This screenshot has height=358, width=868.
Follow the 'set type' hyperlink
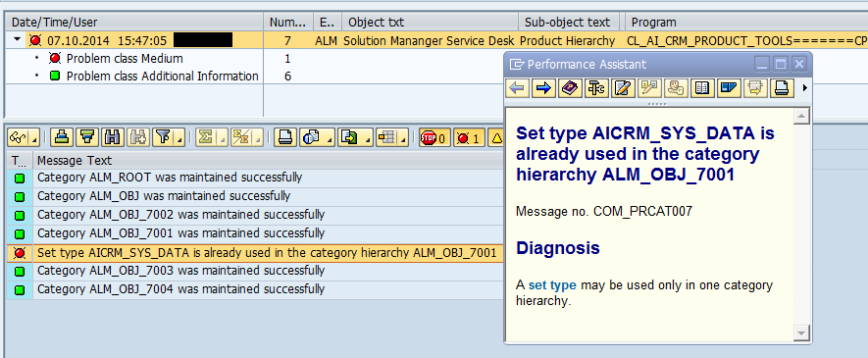coord(552,285)
